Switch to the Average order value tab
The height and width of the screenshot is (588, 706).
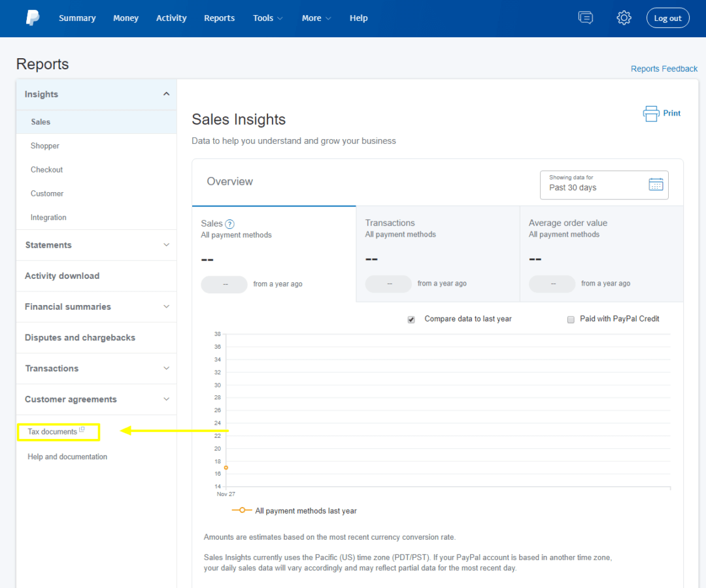click(x=601, y=253)
